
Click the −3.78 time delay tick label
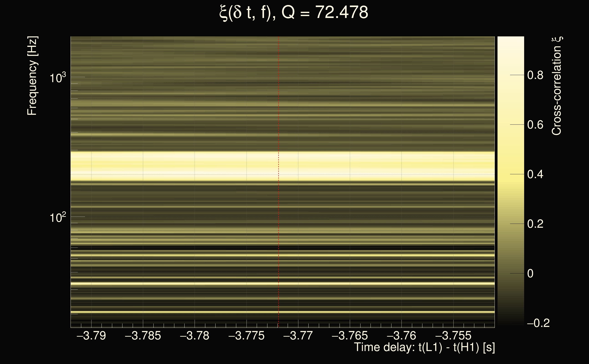[195, 336]
